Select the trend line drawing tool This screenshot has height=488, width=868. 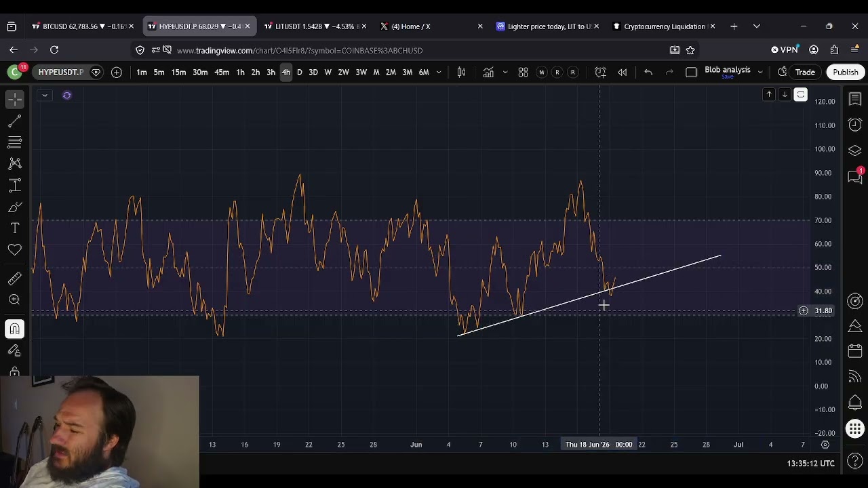[15, 121]
